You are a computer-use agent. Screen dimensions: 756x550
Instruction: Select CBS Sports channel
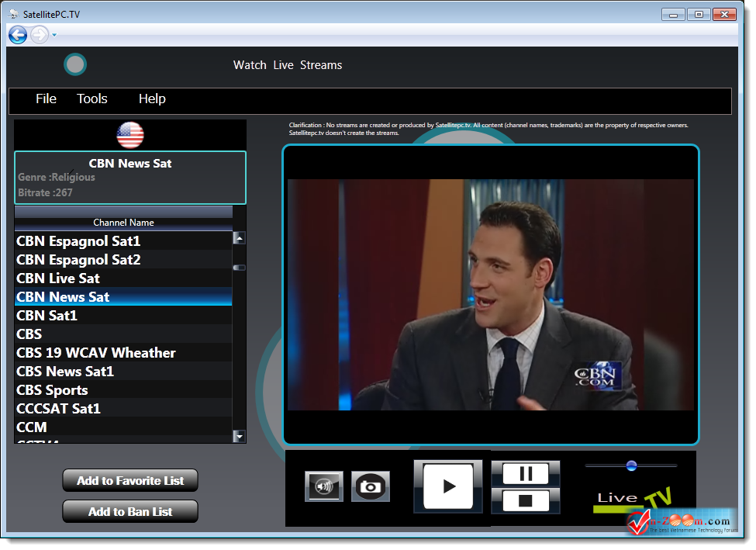point(123,390)
